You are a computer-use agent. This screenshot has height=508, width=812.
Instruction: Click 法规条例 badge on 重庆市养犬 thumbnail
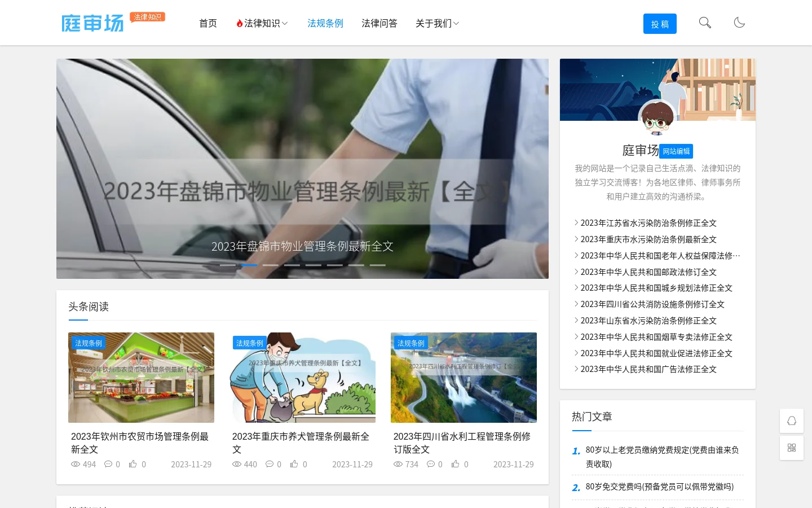250,343
